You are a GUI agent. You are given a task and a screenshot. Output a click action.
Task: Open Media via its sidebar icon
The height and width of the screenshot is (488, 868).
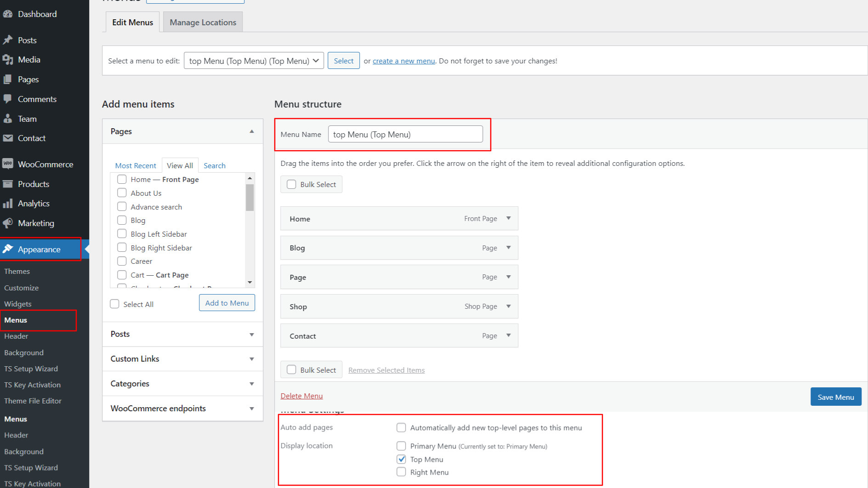[8, 60]
